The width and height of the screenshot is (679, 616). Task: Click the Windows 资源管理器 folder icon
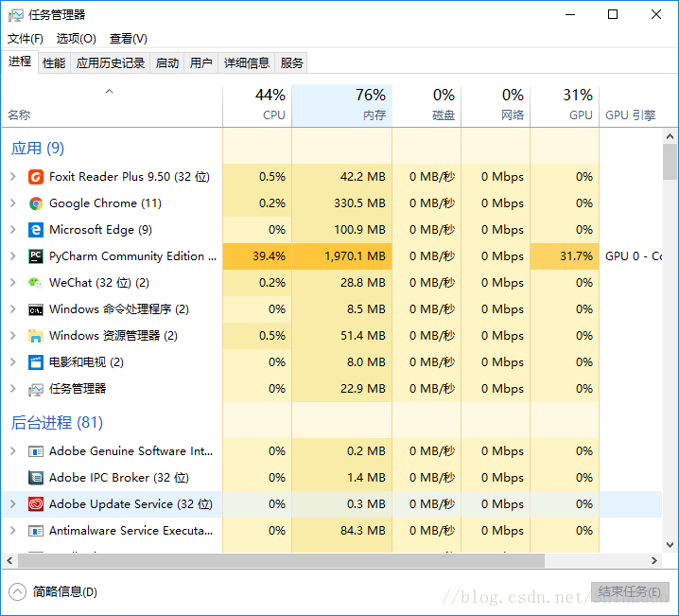click(36, 336)
